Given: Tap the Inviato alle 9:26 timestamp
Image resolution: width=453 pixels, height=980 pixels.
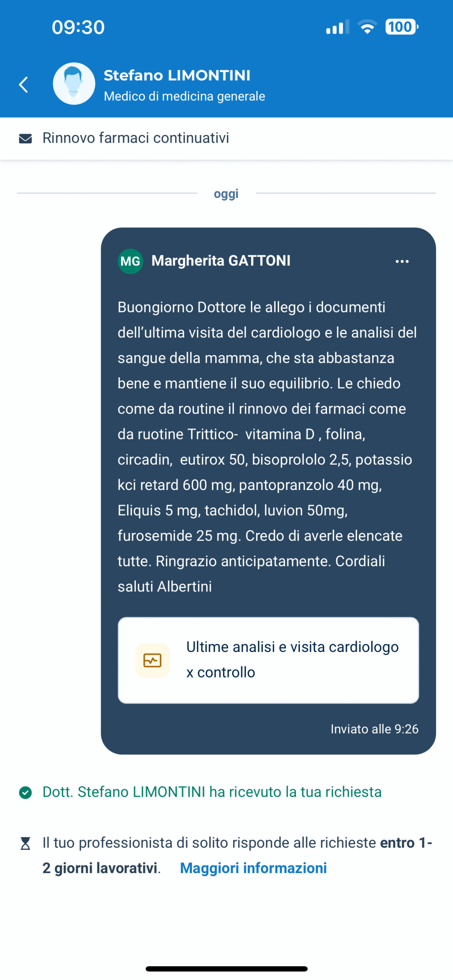Looking at the screenshot, I should click(374, 729).
